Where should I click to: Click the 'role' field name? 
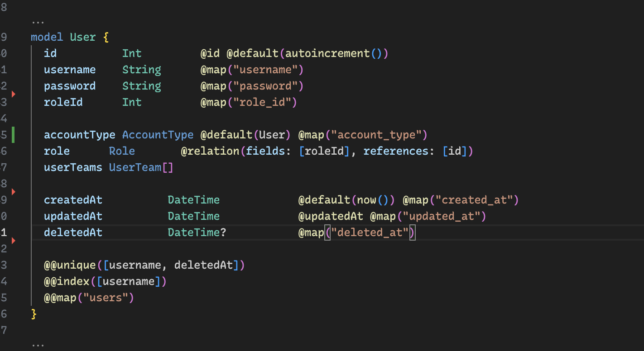[x=57, y=151]
